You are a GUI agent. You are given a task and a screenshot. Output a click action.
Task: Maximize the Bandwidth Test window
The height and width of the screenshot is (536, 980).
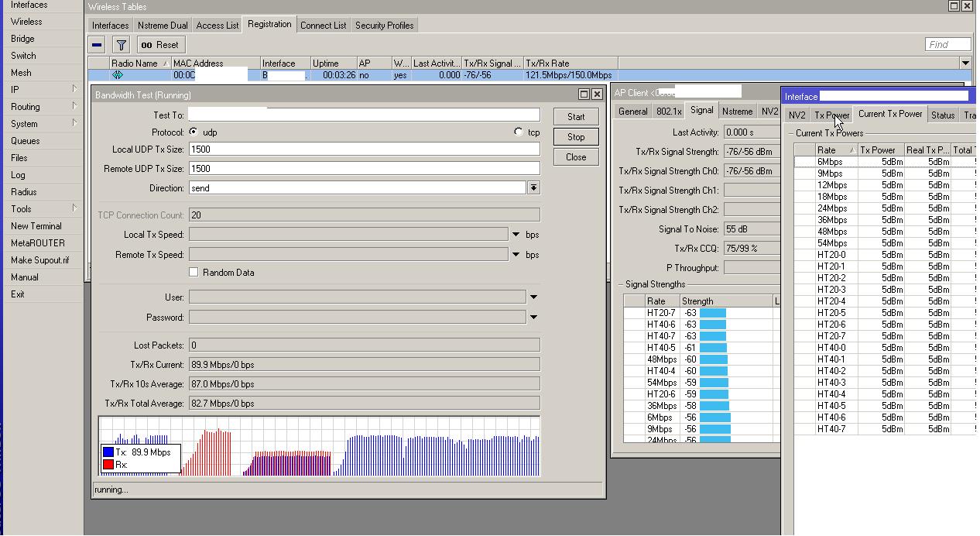[x=584, y=94]
